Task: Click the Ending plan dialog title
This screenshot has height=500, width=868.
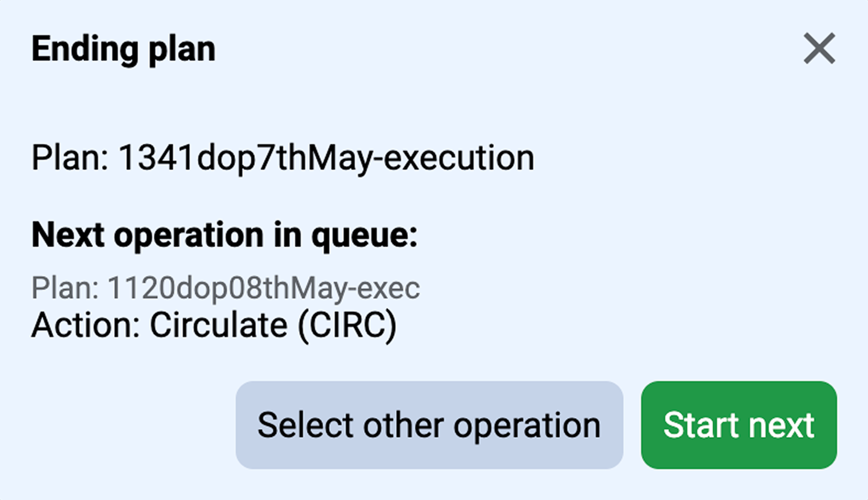Action: 123,50
